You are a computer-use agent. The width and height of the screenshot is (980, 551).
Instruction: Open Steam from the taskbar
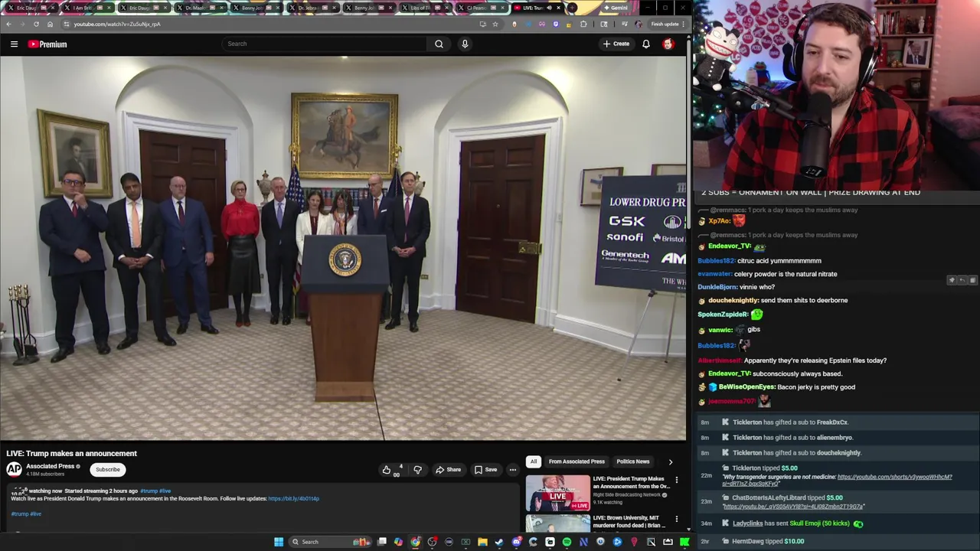click(x=499, y=542)
